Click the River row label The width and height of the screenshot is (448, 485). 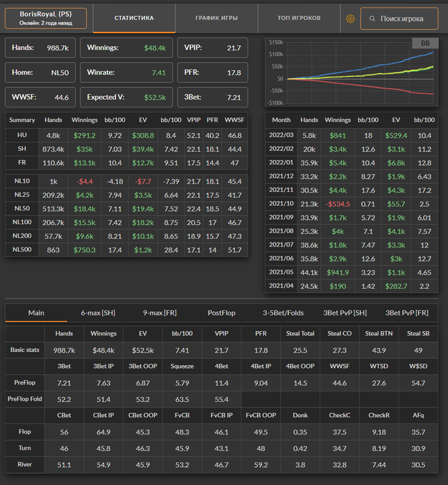pyautogui.click(x=25, y=465)
